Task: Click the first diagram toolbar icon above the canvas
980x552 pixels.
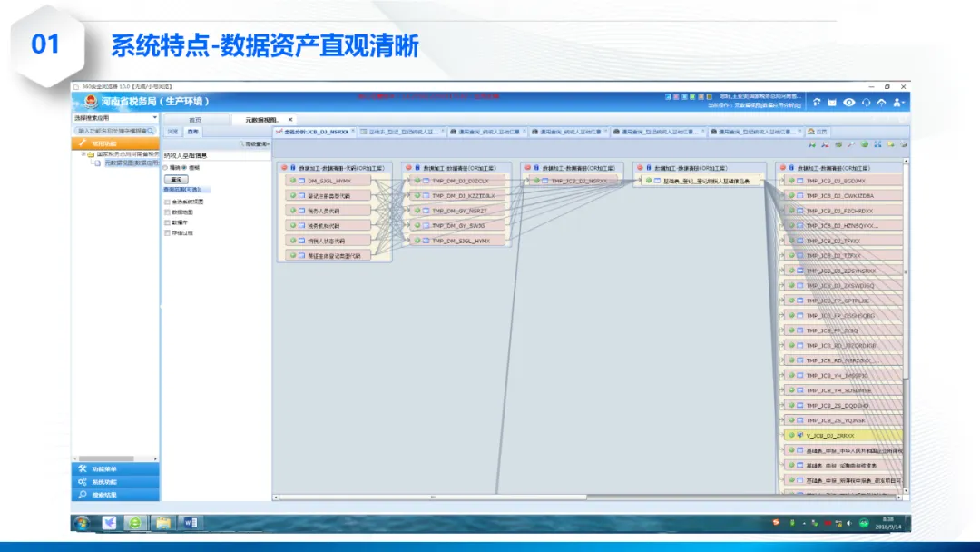Action: click(811, 144)
